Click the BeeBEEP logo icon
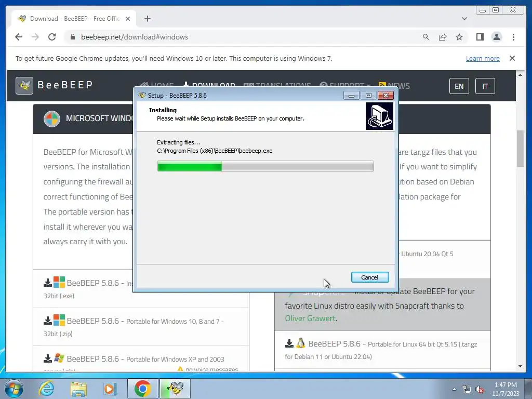 pos(24,86)
